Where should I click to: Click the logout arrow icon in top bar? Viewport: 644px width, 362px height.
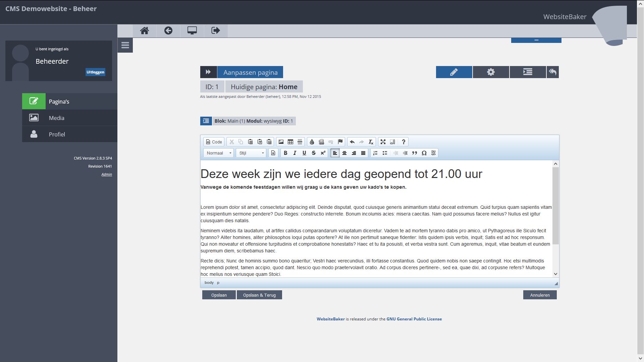[216, 31]
